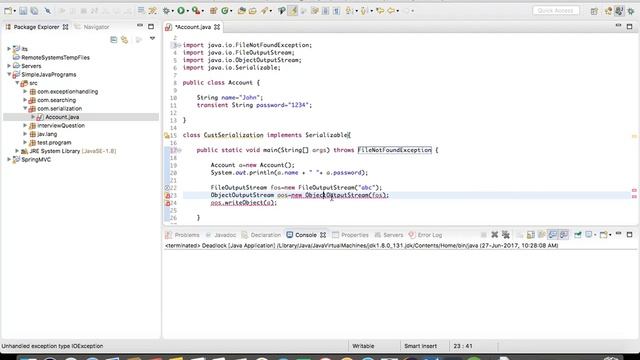Screen dimensions: 640x360
Task: Select Account.java in Package Explorer
Action: (x=62, y=117)
